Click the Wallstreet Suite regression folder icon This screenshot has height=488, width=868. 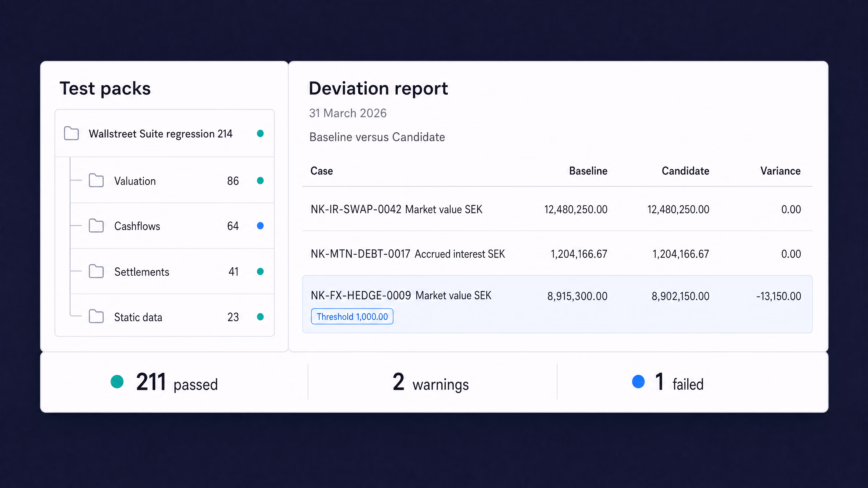point(71,133)
